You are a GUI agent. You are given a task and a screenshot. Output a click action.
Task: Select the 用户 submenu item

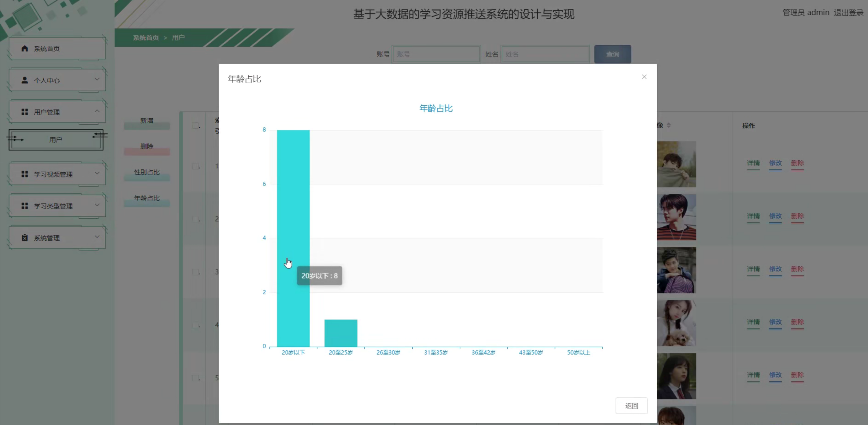(56, 140)
